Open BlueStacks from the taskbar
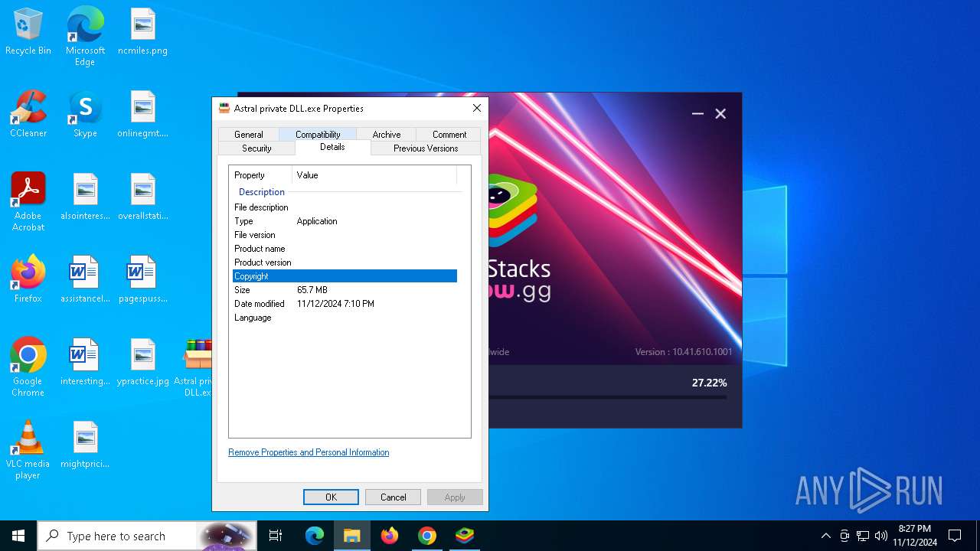This screenshot has height=551, width=980. (465, 536)
